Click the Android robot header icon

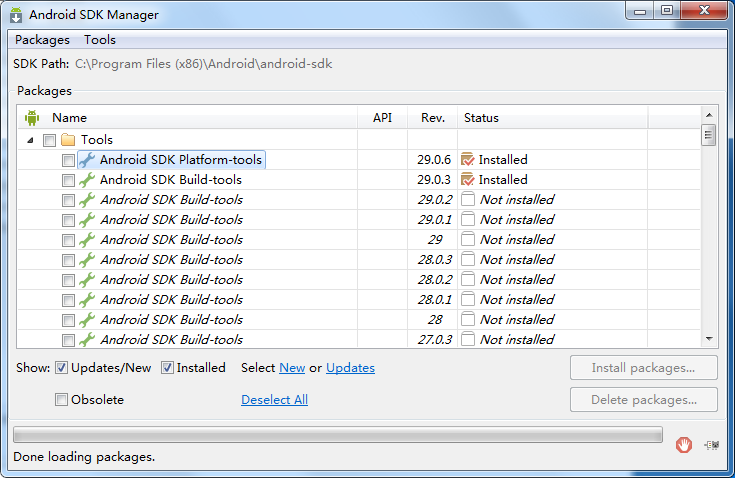(x=32, y=118)
